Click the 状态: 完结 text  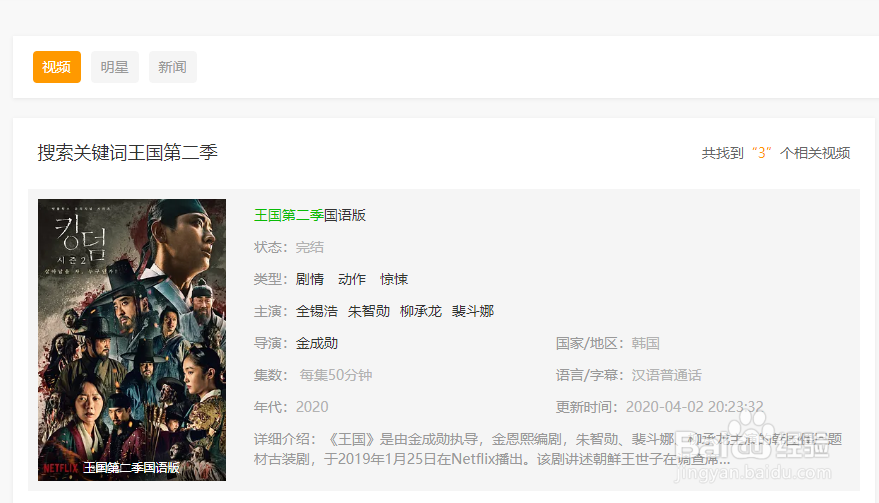289,247
